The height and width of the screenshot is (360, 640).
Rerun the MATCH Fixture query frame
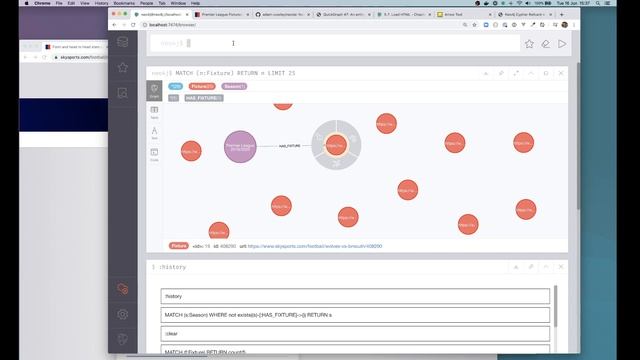click(x=546, y=73)
